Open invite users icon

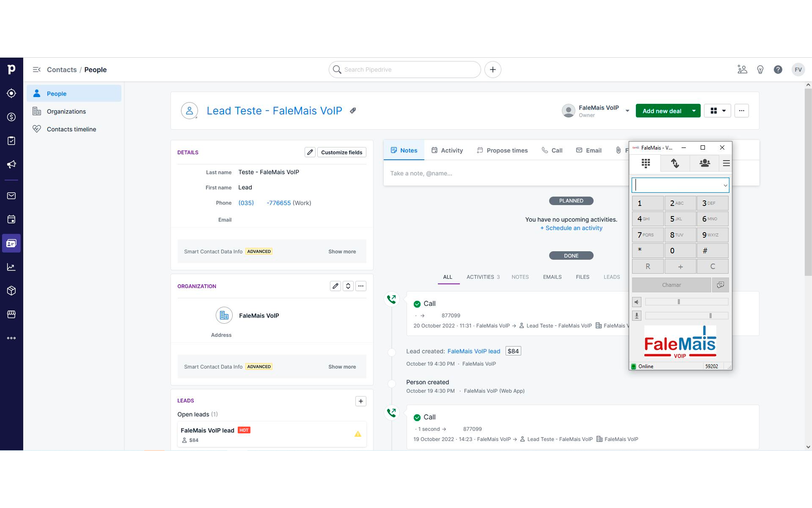(742, 69)
